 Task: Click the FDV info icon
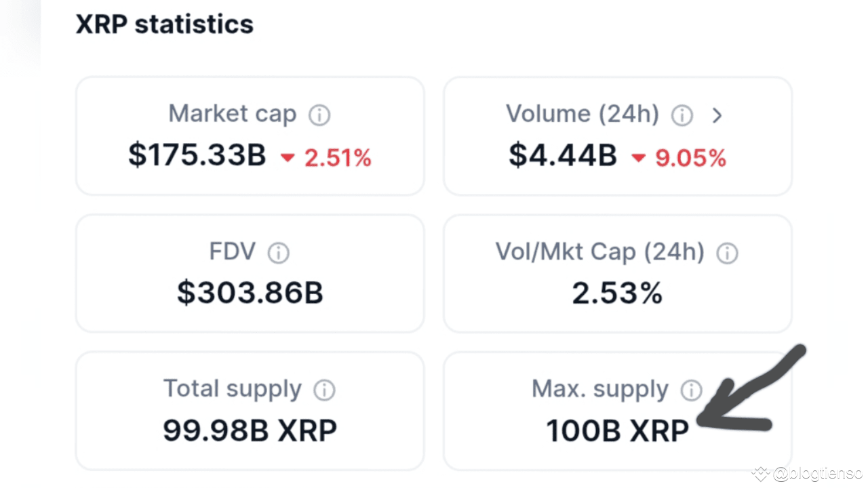click(x=278, y=252)
